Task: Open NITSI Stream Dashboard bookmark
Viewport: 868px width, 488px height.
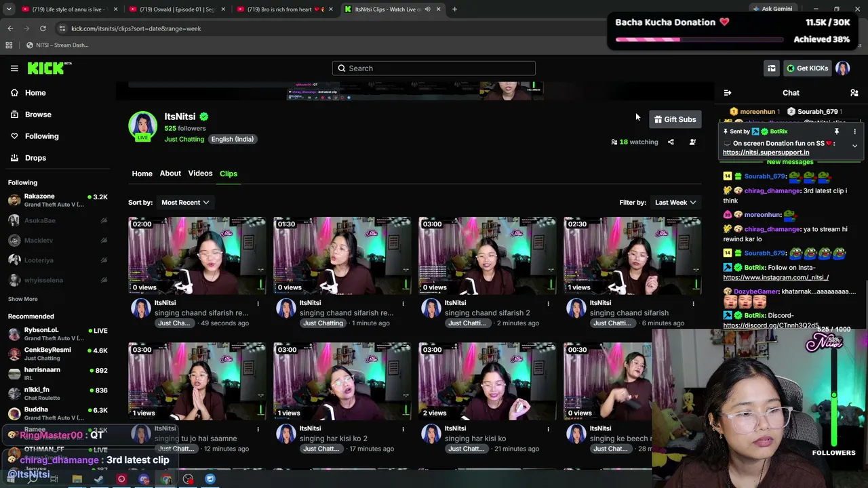Action: coord(57,45)
